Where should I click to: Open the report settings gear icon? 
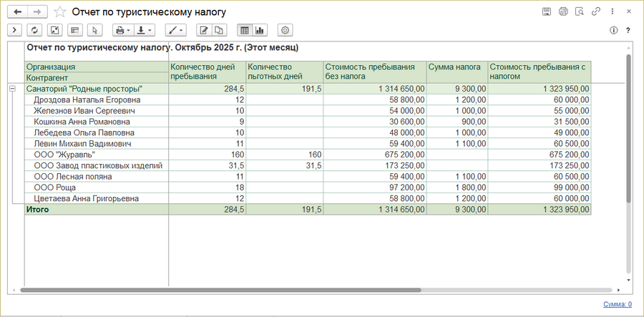[x=285, y=30]
